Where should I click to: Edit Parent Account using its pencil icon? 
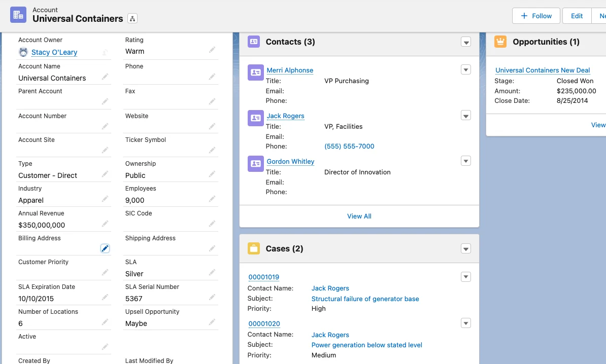[x=105, y=101]
